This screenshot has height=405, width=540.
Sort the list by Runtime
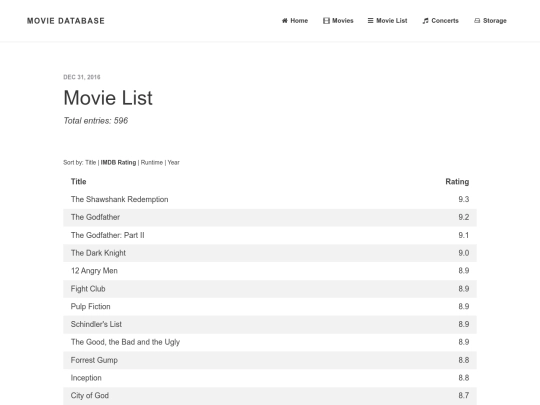[x=152, y=162]
